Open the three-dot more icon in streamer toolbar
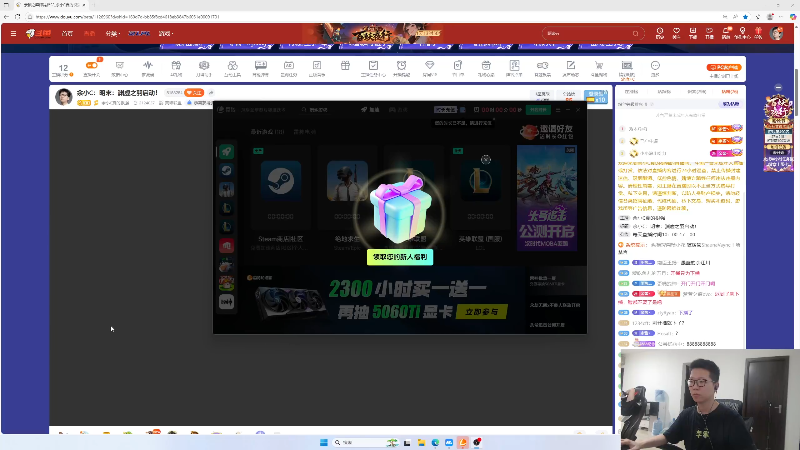The height and width of the screenshot is (450, 800). 655,65
